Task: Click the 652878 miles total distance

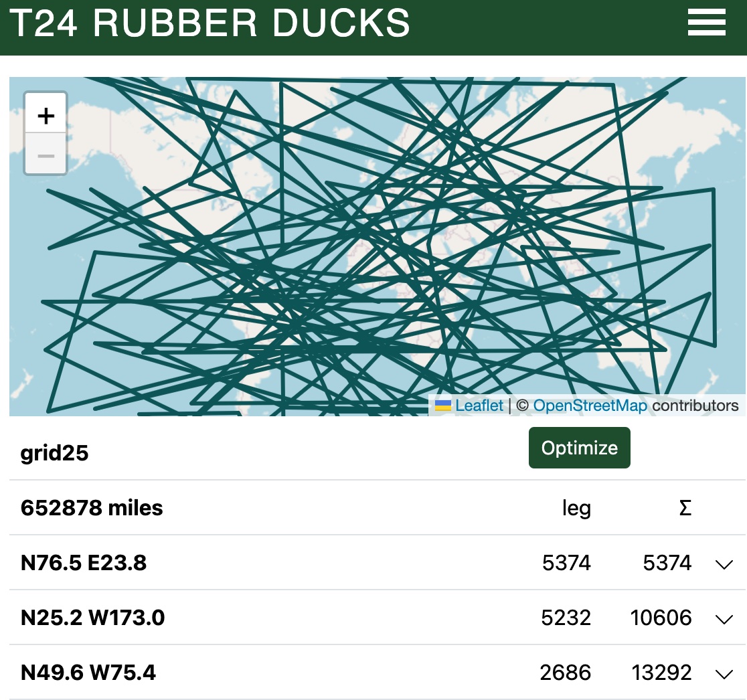Action: point(92,508)
